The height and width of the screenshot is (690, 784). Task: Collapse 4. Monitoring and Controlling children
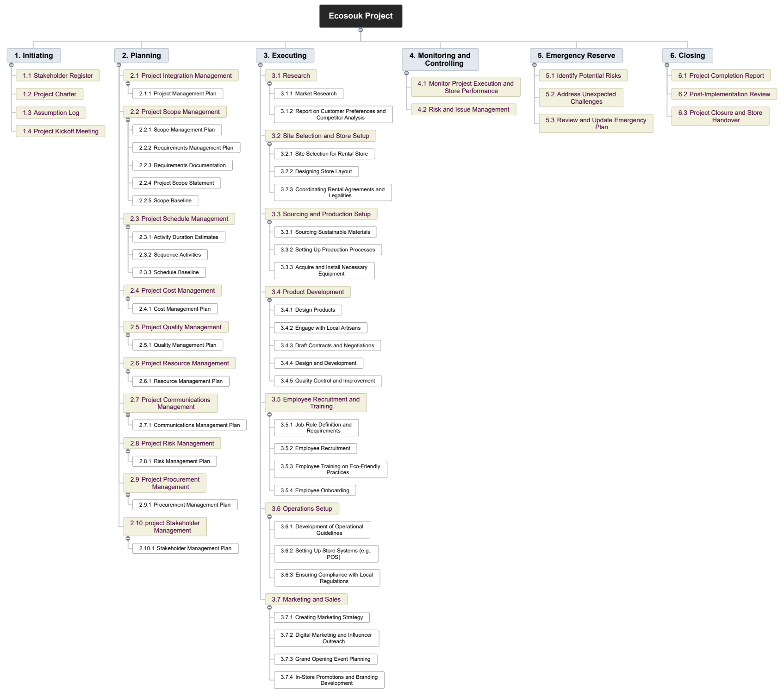[406, 73]
